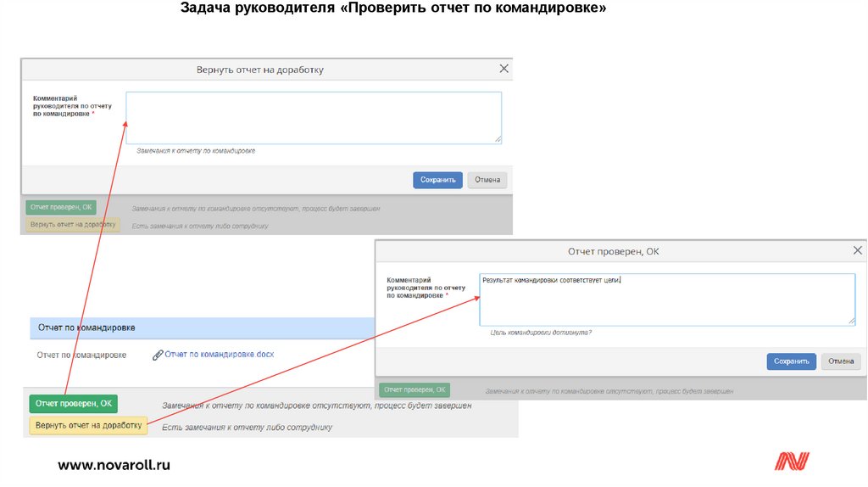Click dimmed 'Отчет проверен, ОК' button under the first dialog
Viewport: 868px width, 487px height.
click(61, 207)
